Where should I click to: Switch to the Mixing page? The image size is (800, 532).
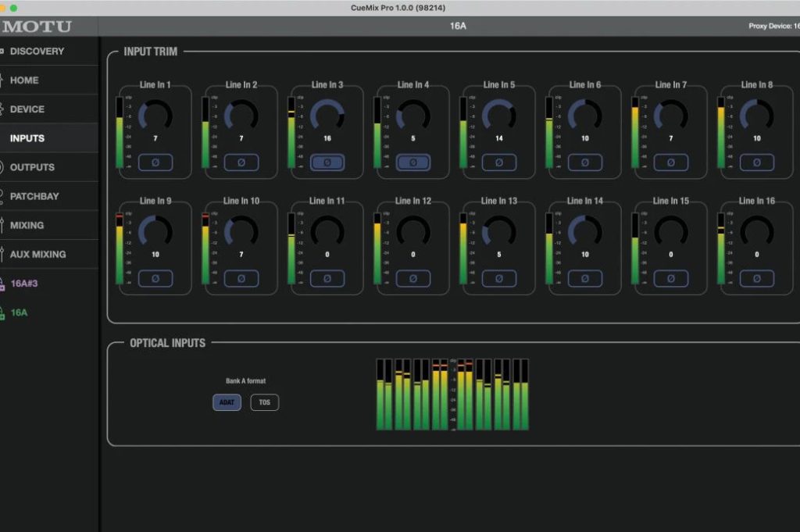coord(27,225)
